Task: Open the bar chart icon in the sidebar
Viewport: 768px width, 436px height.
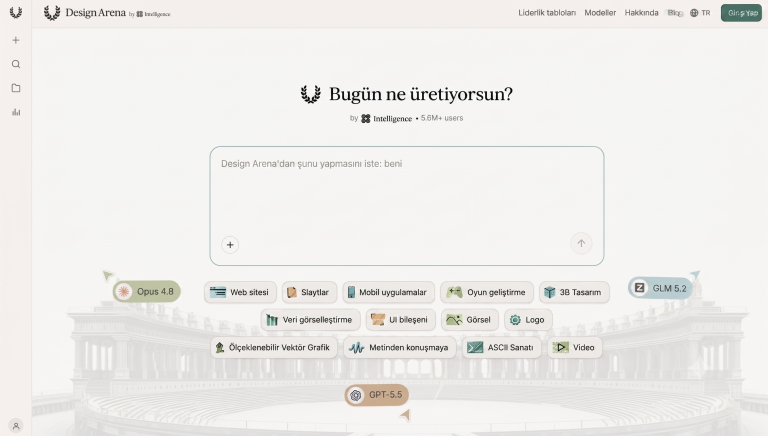Action: (16, 112)
